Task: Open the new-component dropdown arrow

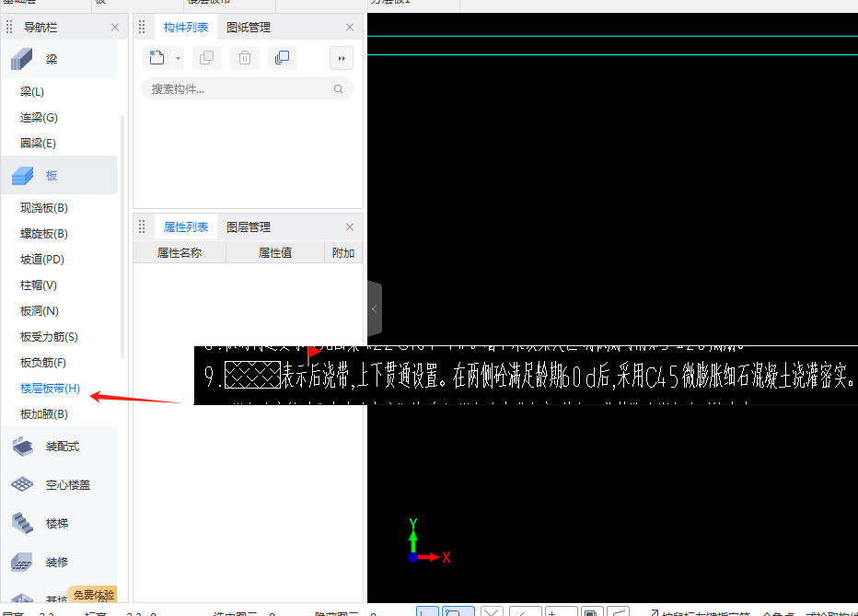Action: (178, 57)
